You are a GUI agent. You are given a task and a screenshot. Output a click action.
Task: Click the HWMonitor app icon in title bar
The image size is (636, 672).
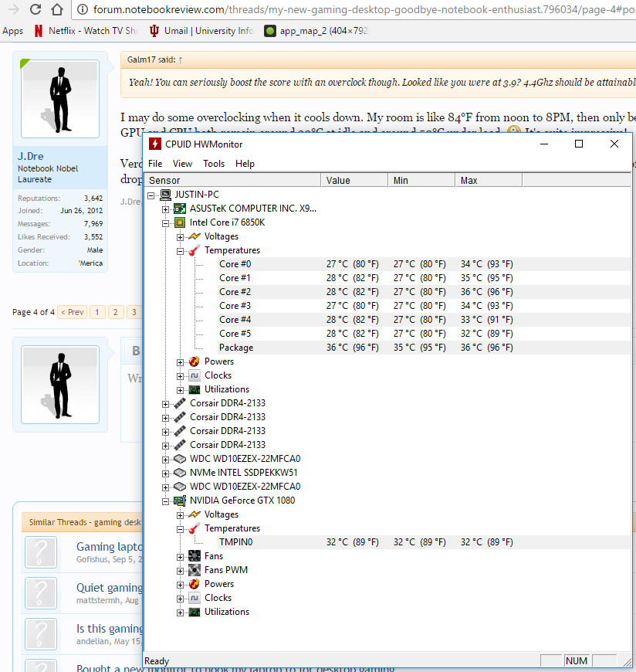coord(154,144)
